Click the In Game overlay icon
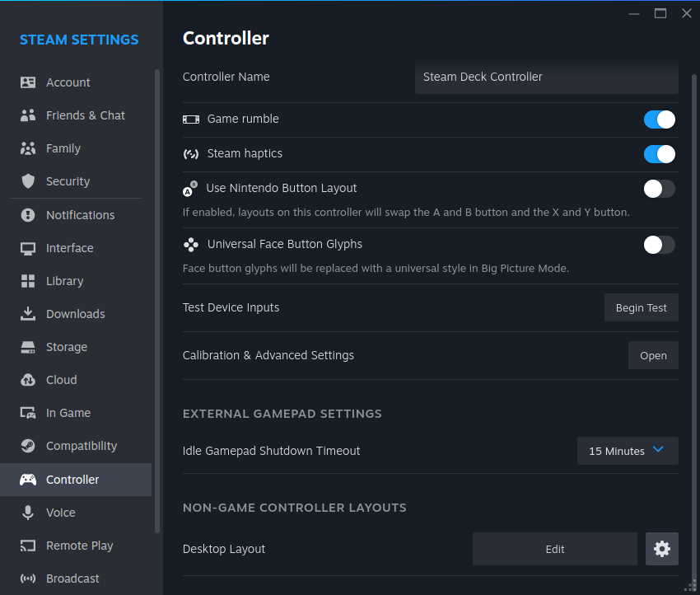700x595 pixels. pyautogui.click(x=28, y=413)
